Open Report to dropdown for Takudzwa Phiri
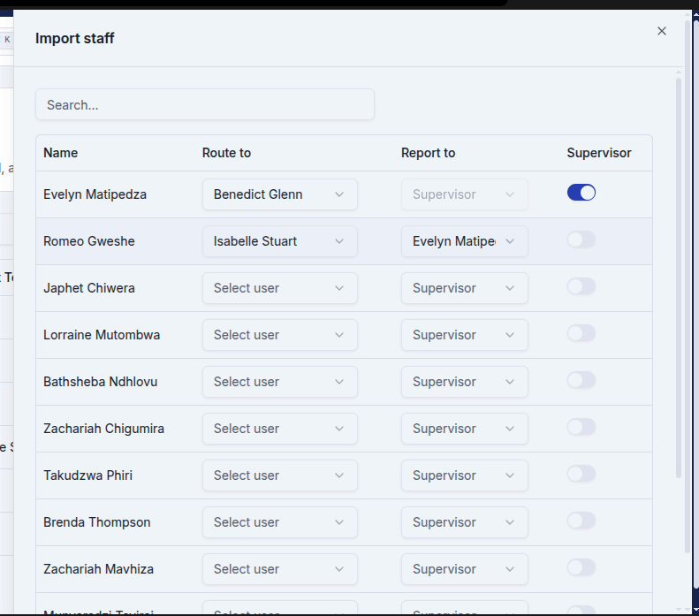Screen dimensions: 699x616 point(465,475)
